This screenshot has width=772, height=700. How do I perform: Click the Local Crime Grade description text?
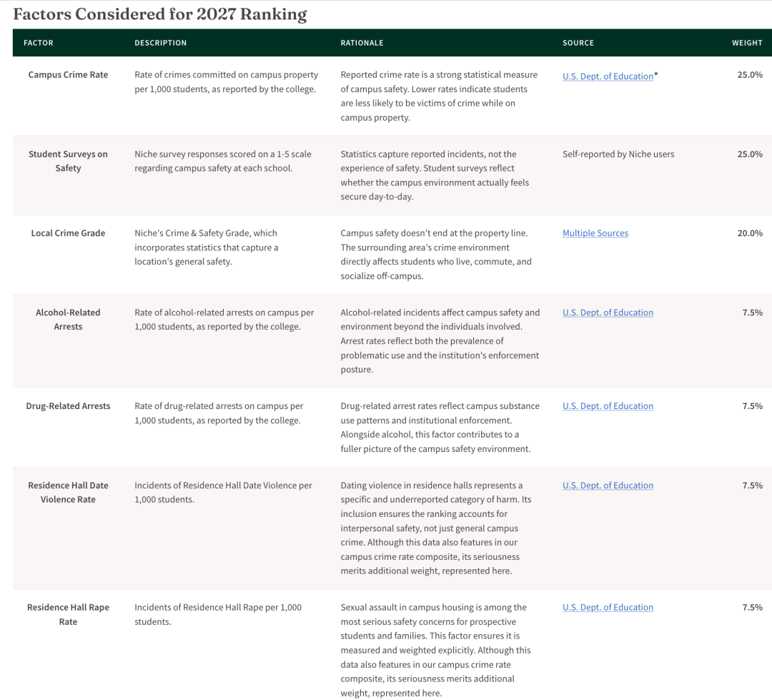point(207,247)
